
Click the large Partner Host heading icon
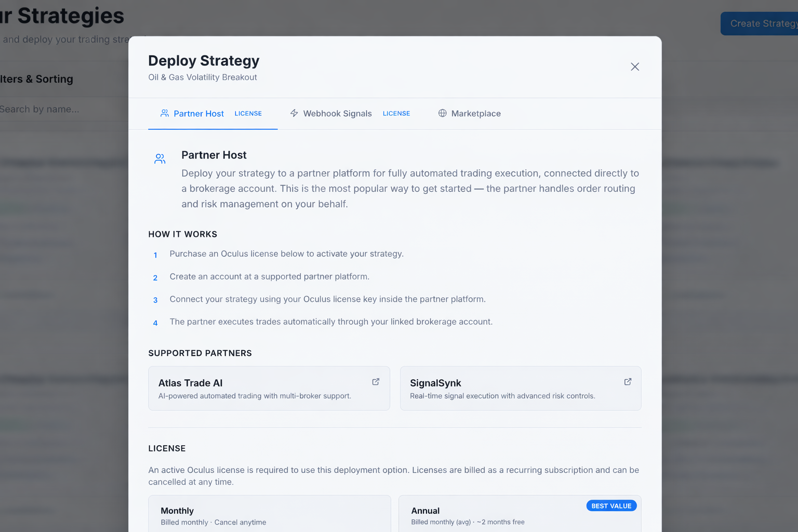(160, 159)
